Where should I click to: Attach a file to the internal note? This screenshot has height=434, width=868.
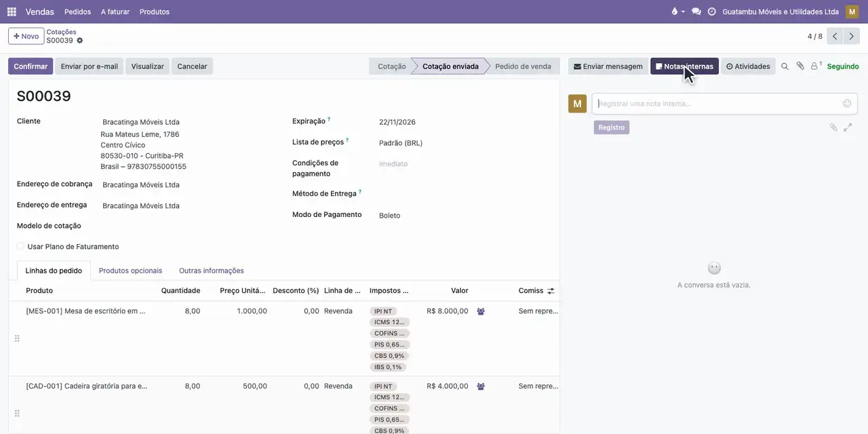tap(833, 127)
